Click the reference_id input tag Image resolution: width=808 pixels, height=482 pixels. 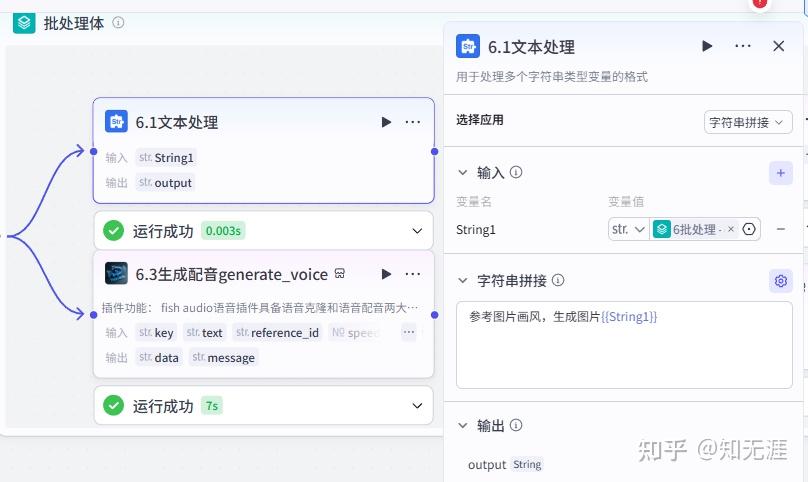(277, 333)
